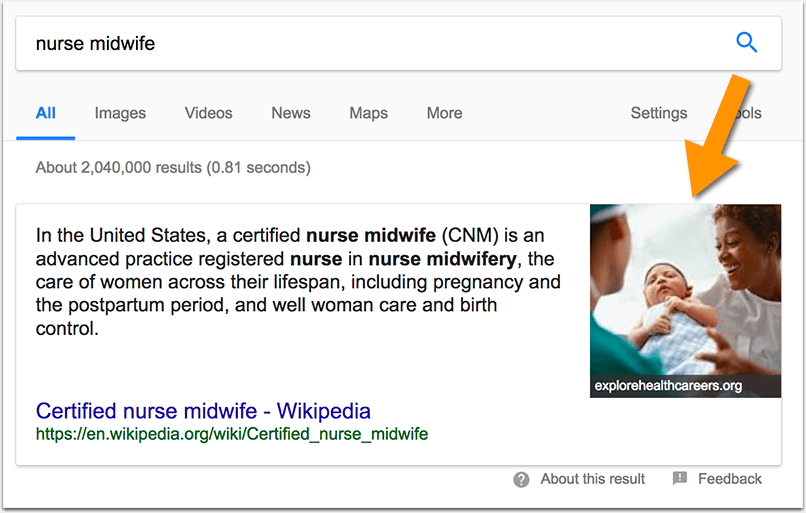This screenshot has width=806, height=513.
Task: Switch to the Maps tab
Action: point(368,113)
